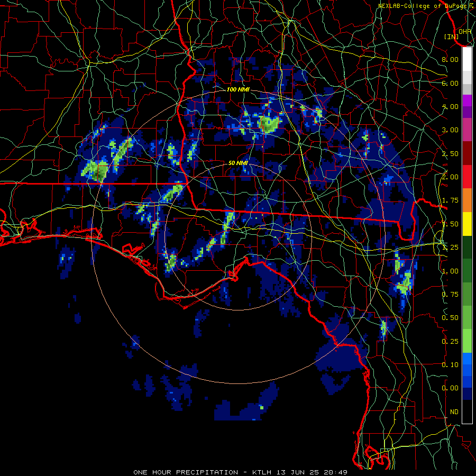This screenshot has width=476, height=476.
Task: Click the 6.00 legend value
Action: 450,83
